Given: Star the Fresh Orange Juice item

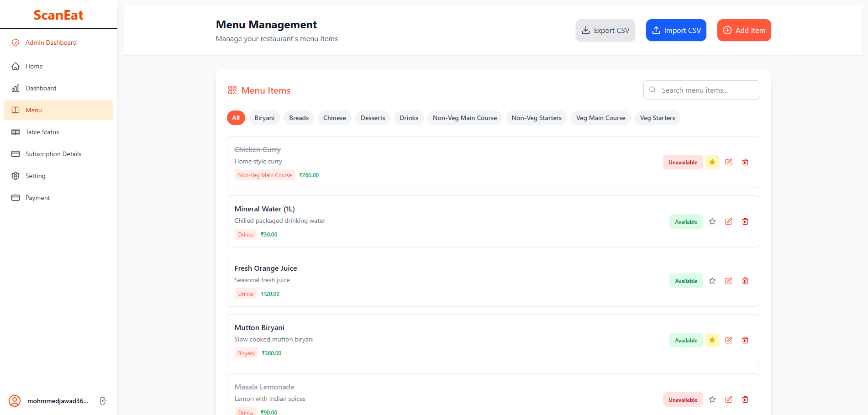Looking at the screenshot, I should 712,281.
